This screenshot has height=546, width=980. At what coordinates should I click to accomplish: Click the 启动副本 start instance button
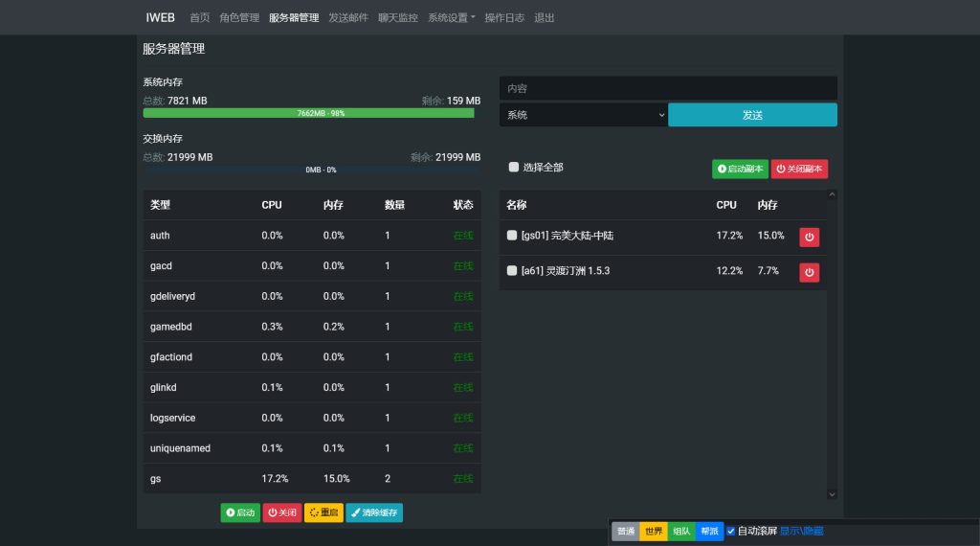pos(740,169)
